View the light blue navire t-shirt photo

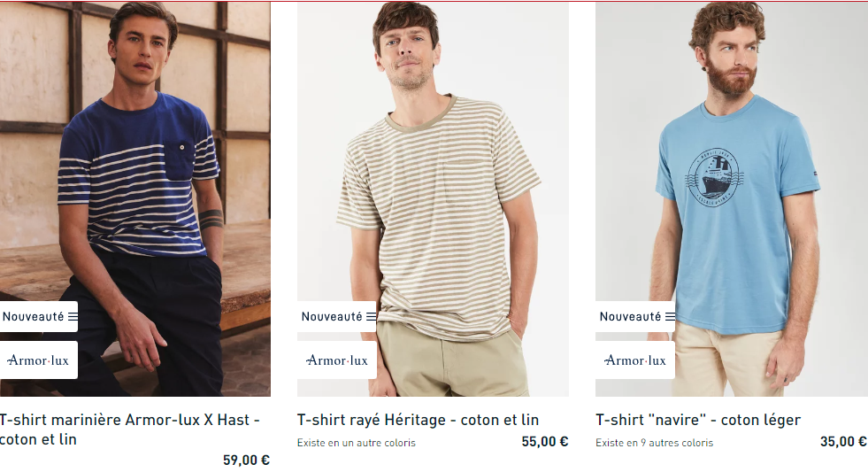click(x=732, y=199)
